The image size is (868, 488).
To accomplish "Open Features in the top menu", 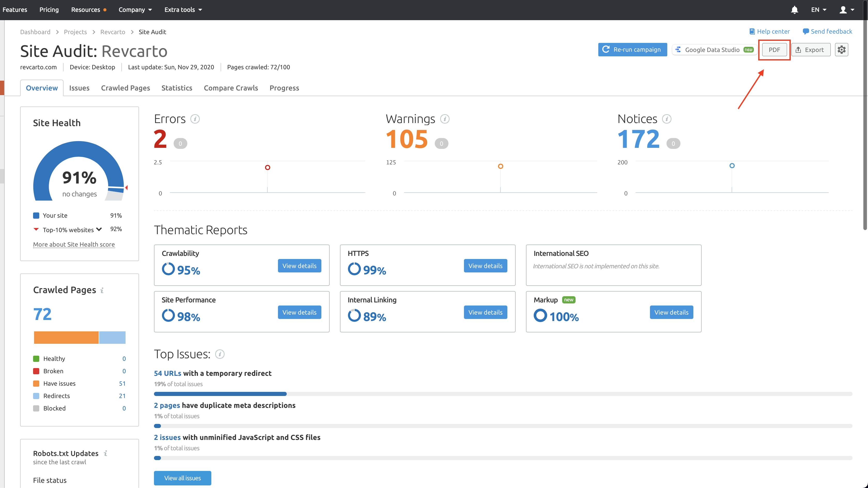I will click(15, 10).
